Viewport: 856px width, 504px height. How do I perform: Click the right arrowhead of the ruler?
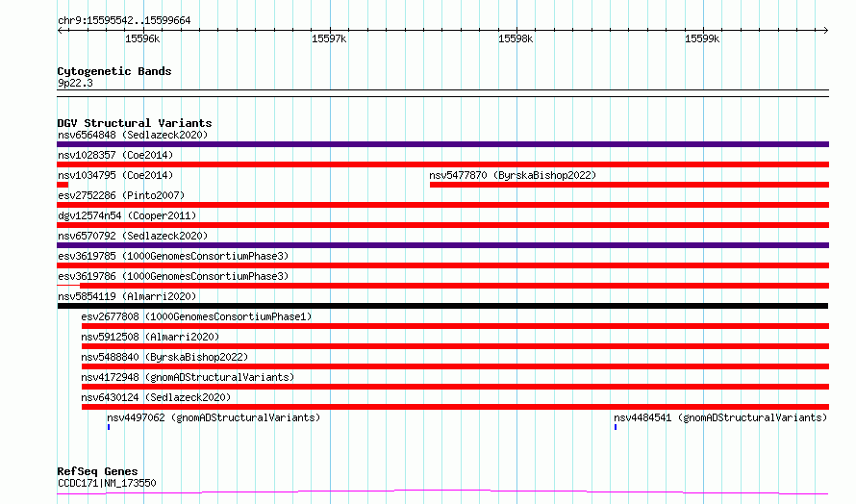(826, 31)
